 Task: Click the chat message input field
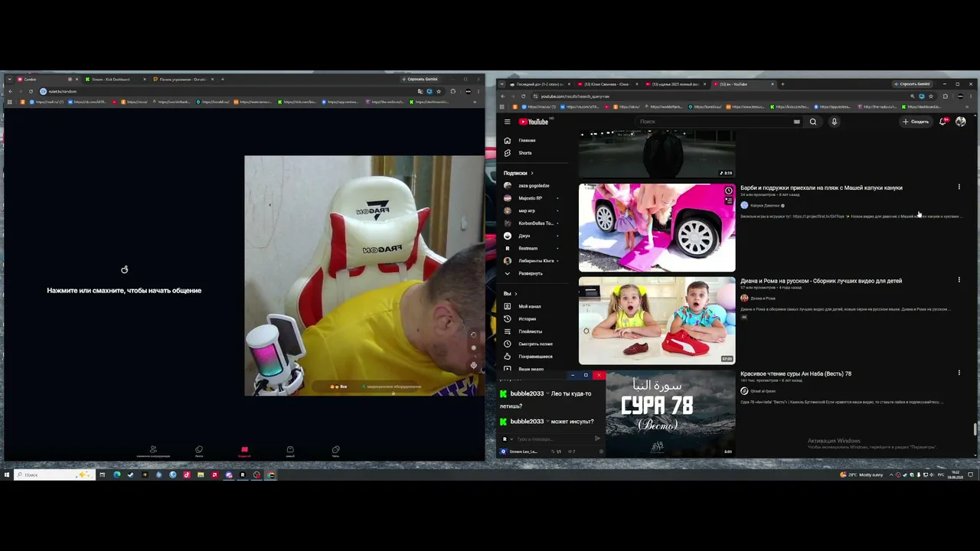[x=553, y=439]
